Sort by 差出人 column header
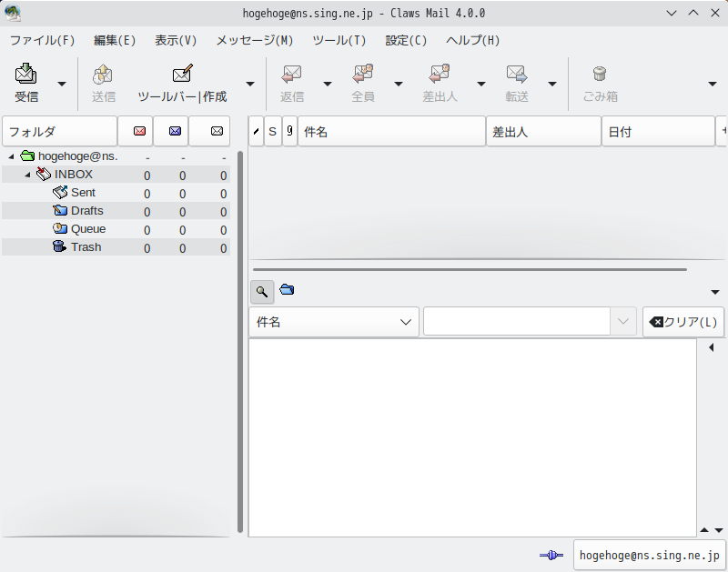728x572 pixels. (x=543, y=132)
